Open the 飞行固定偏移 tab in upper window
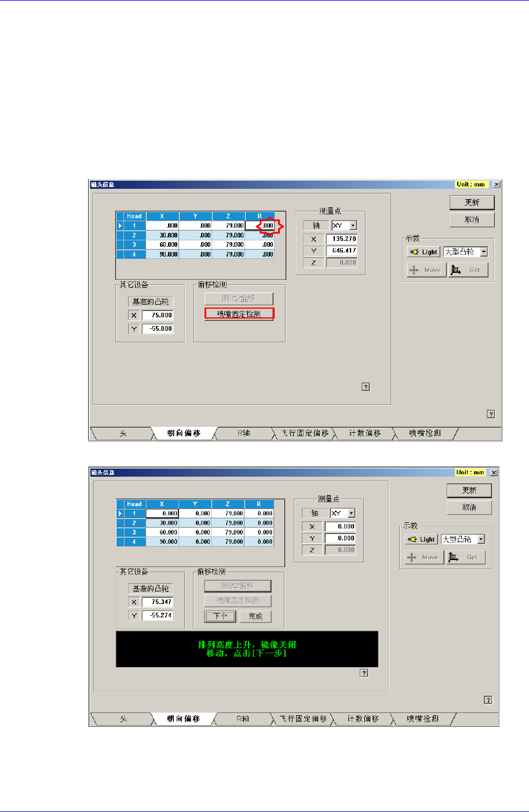Screen dimensions: 529x812 pos(305,433)
